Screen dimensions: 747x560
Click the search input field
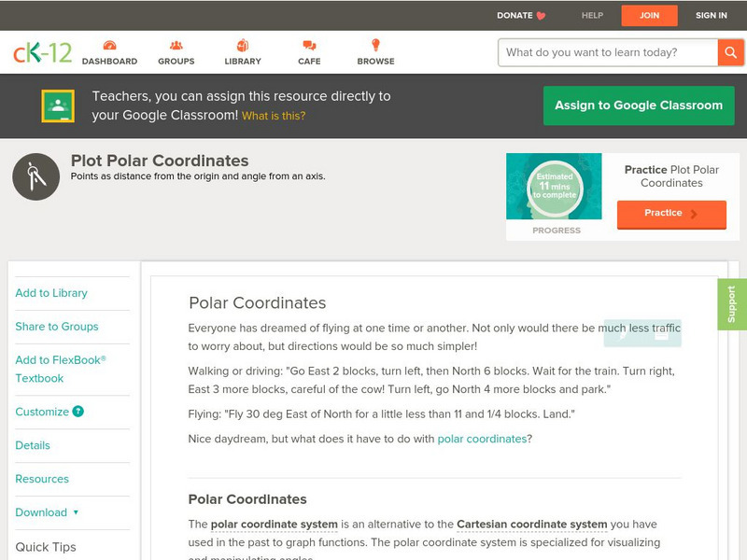pos(608,52)
